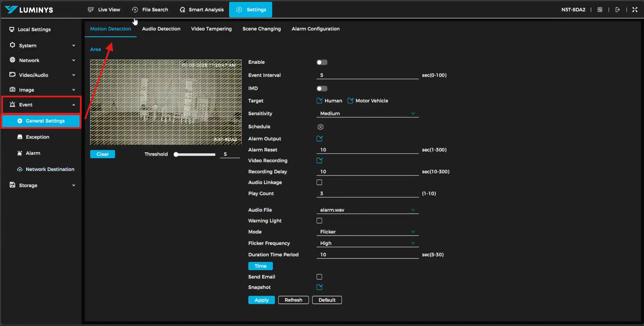Open Live View from top navigation

[104, 10]
